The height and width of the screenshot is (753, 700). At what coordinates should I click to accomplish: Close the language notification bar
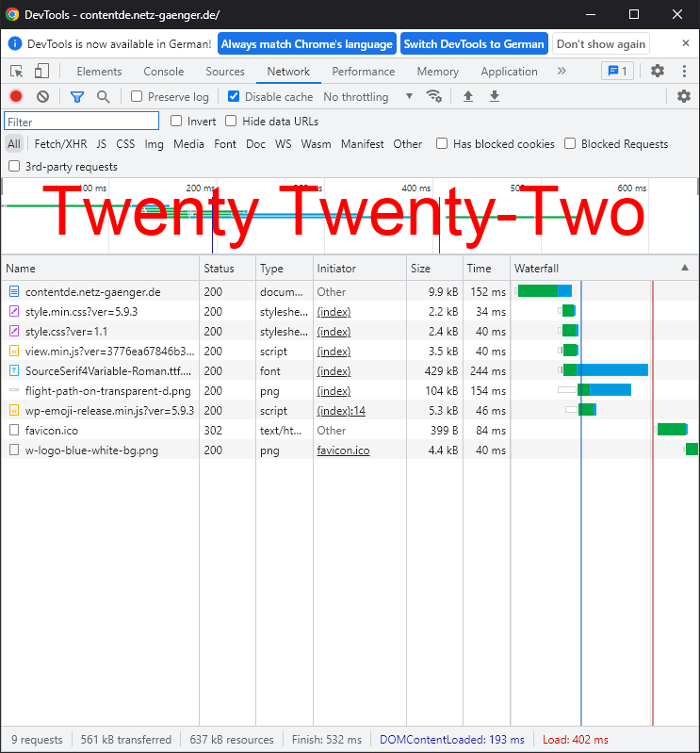[x=686, y=43]
